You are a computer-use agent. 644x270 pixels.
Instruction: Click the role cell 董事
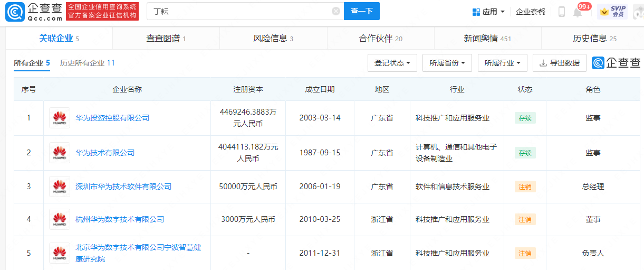pos(593,219)
